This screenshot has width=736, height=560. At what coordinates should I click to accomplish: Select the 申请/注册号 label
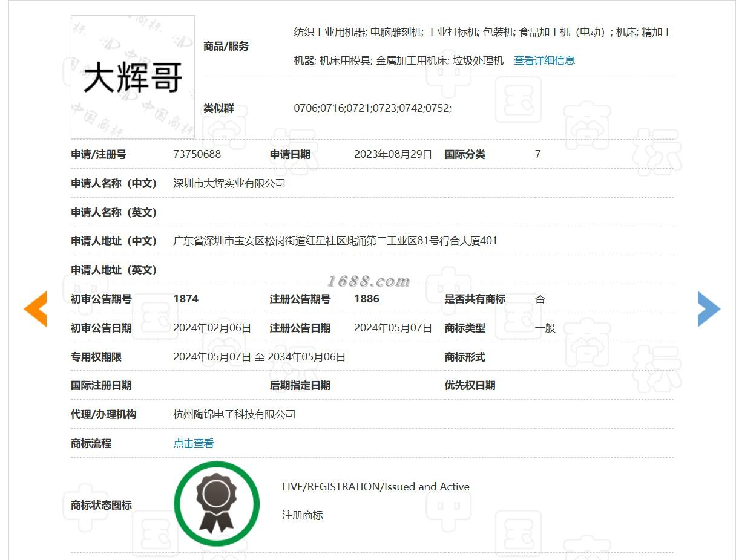pos(99,154)
